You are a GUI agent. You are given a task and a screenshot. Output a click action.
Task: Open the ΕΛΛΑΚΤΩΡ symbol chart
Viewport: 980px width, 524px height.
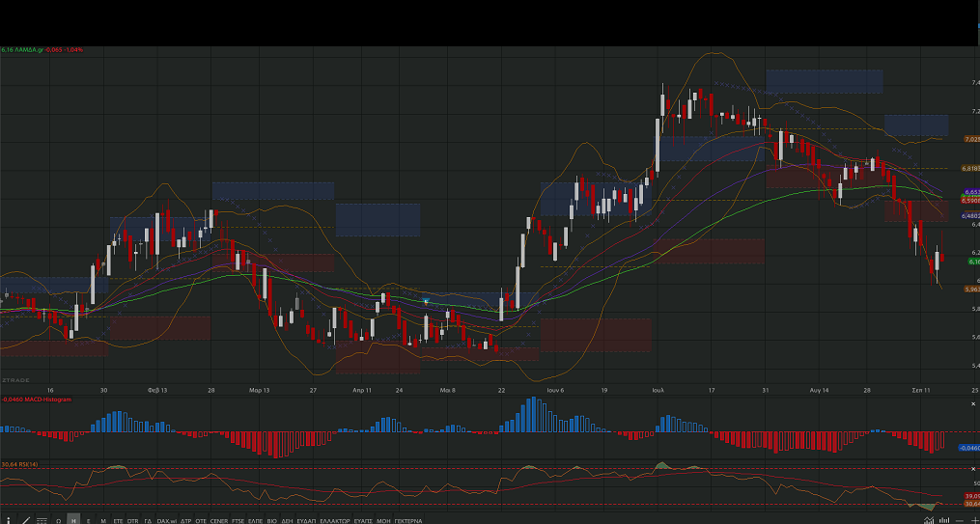[x=334, y=520]
